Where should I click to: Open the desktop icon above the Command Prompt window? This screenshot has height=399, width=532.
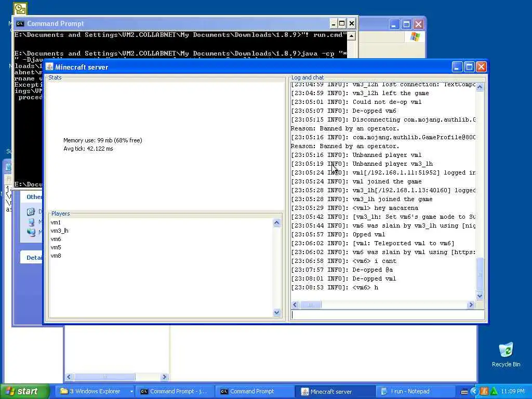point(20,8)
